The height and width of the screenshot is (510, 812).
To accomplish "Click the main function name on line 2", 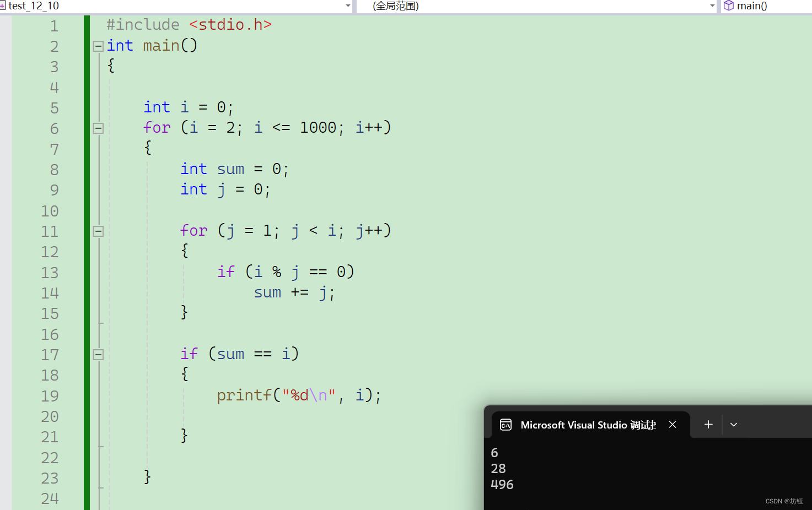I will click(x=161, y=46).
